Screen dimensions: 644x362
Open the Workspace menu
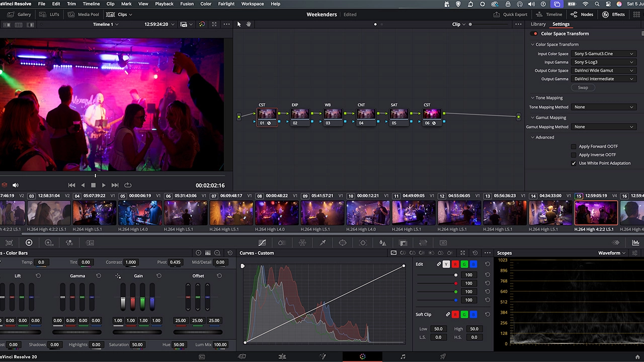click(x=253, y=4)
